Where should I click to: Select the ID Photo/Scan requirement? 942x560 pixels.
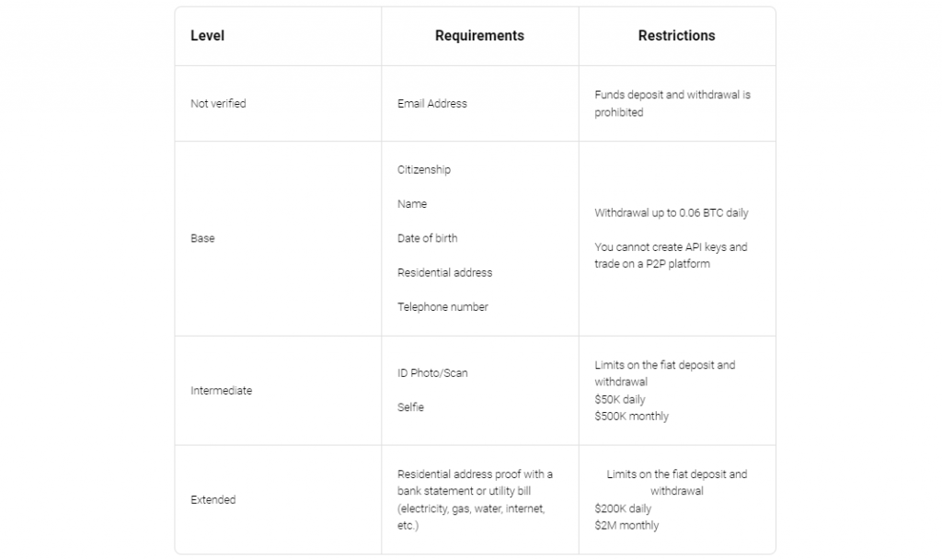(432, 373)
